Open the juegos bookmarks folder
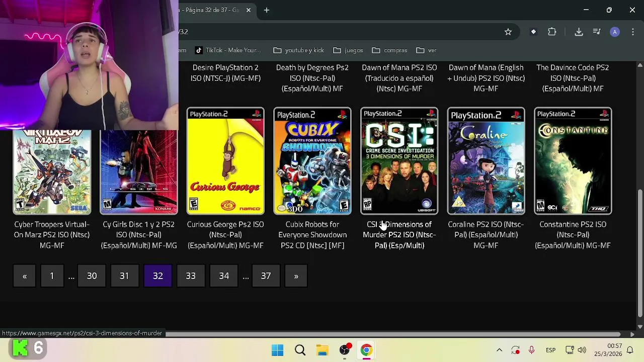 tap(348, 50)
